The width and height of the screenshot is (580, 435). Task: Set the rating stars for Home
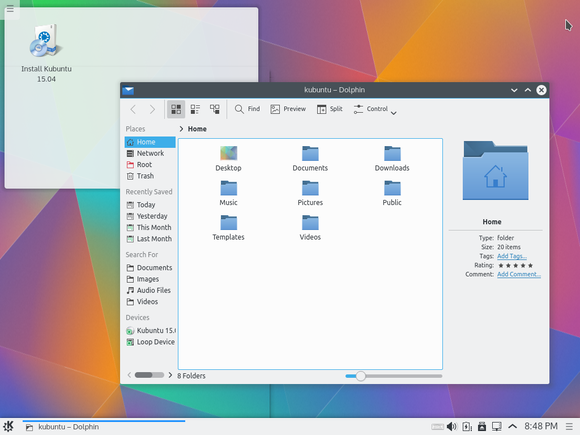click(516, 265)
